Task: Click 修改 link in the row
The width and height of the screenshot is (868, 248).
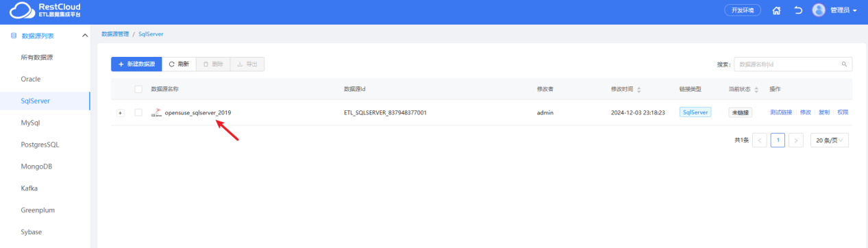Action: (805, 112)
